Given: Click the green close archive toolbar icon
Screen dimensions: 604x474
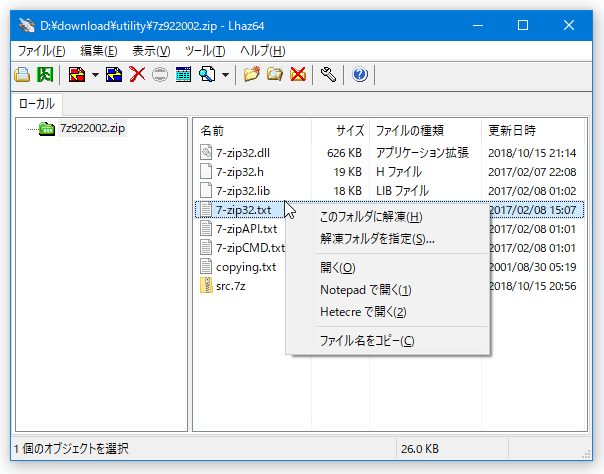Looking at the screenshot, I should tap(45, 74).
